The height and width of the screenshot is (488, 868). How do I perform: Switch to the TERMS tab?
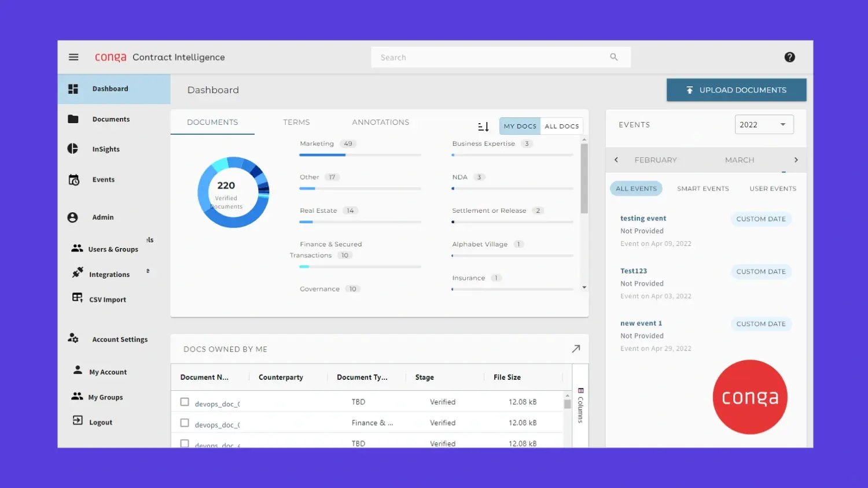point(296,123)
